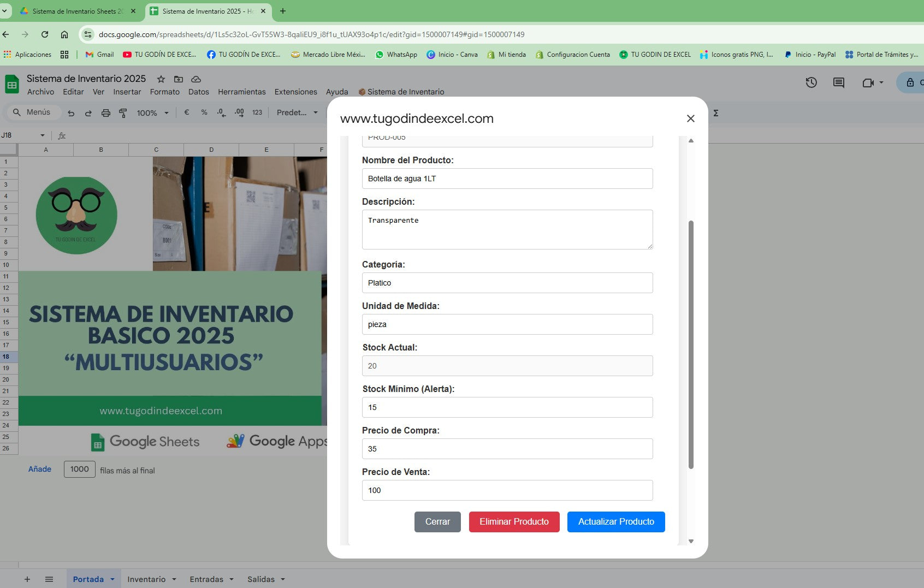Open the Portada tab dropdown arrow

tap(112, 579)
